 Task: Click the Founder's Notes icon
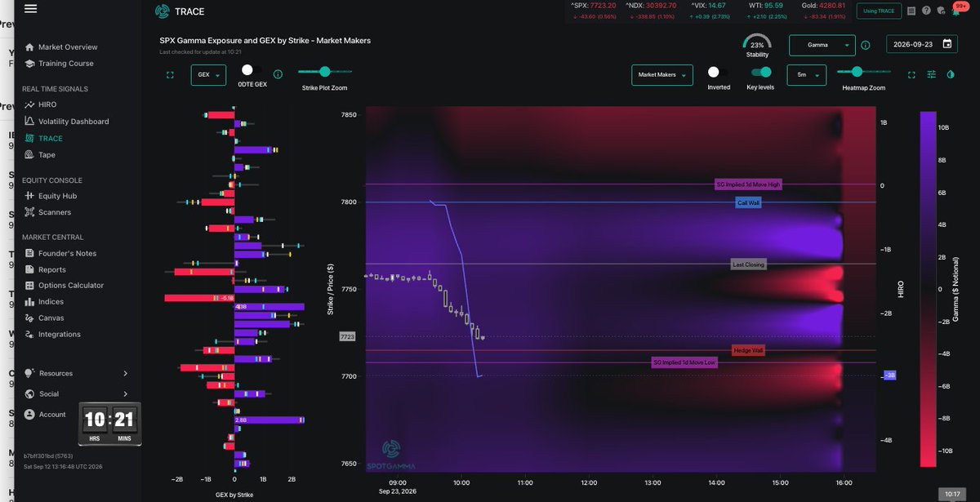click(x=30, y=253)
